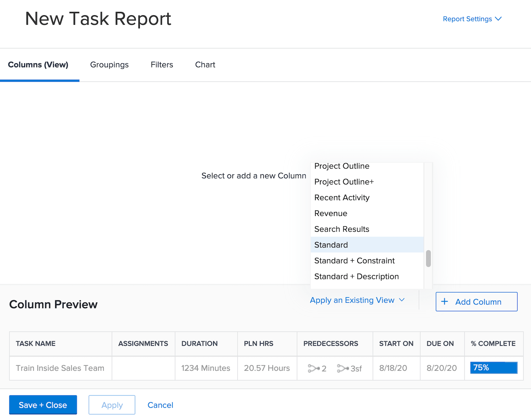
Task: Choose Standard + Description view
Action: click(367, 276)
